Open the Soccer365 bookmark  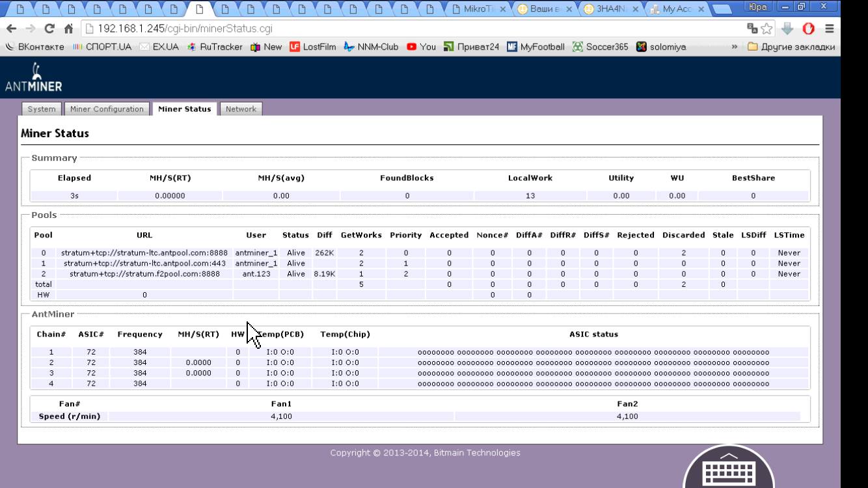pos(601,47)
